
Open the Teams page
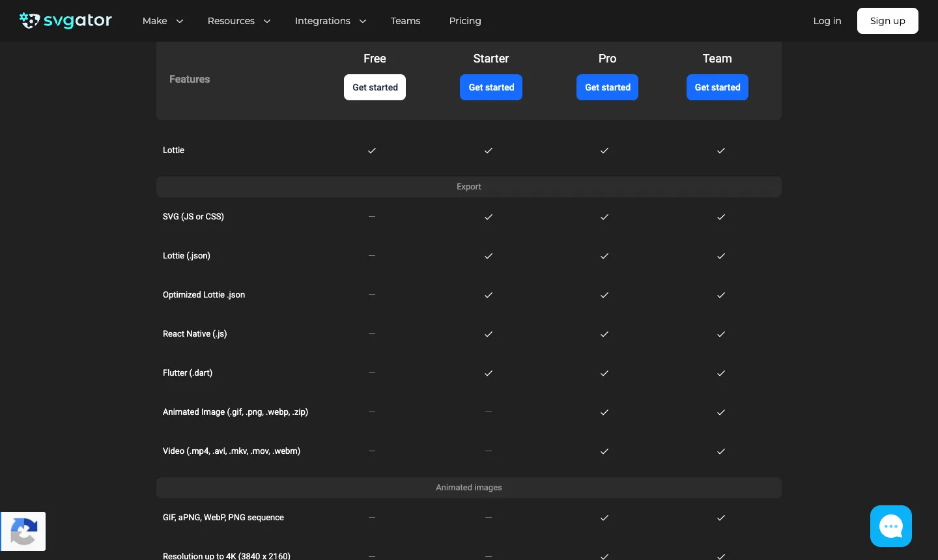(405, 21)
